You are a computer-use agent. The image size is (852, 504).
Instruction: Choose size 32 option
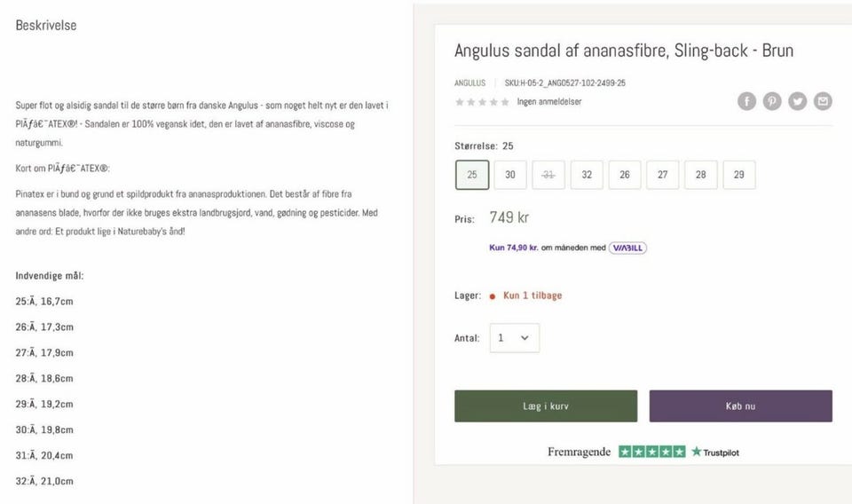[x=587, y=175]
